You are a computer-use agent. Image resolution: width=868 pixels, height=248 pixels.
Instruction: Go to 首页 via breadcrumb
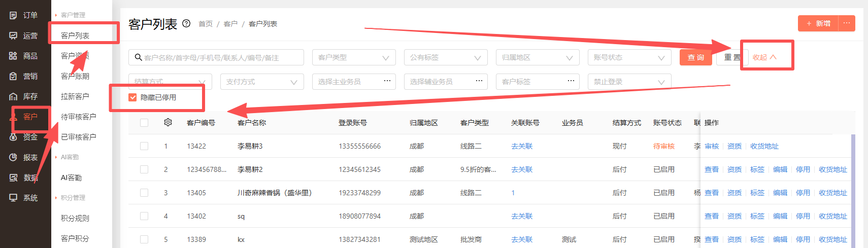coord(206,24)
